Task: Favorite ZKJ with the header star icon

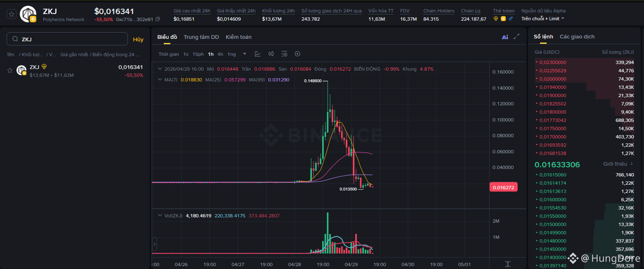Action: point(12,14)
